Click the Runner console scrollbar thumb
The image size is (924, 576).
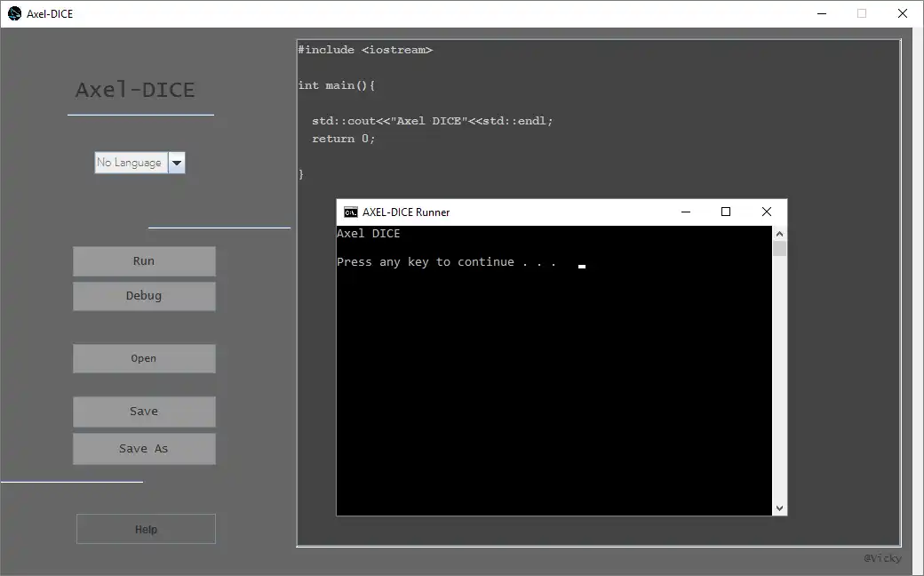[x=780, y=248]
